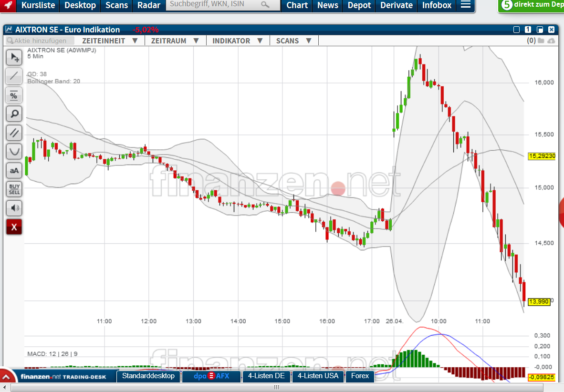Switch to the Forex tab
The width and height of the screenshot is (564, 392).
pos(360,376)
